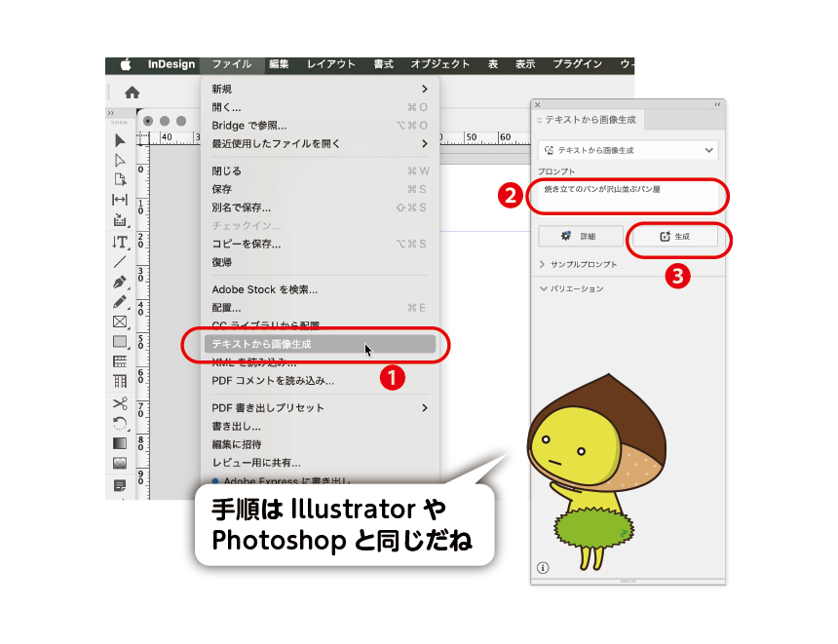Open the オブジェクト menu
Viewport: 838px width, 644px height.
pos(440,64)
